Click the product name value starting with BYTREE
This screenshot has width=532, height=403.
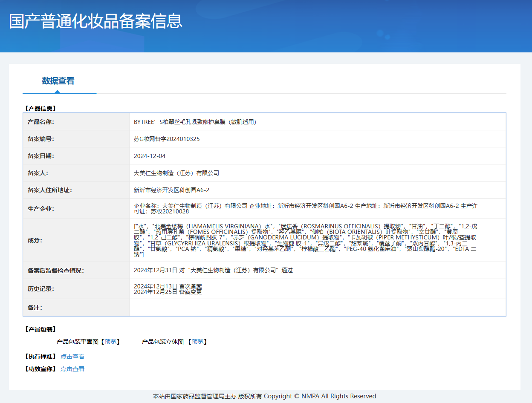pyautogui.click(x=195, y=122)
